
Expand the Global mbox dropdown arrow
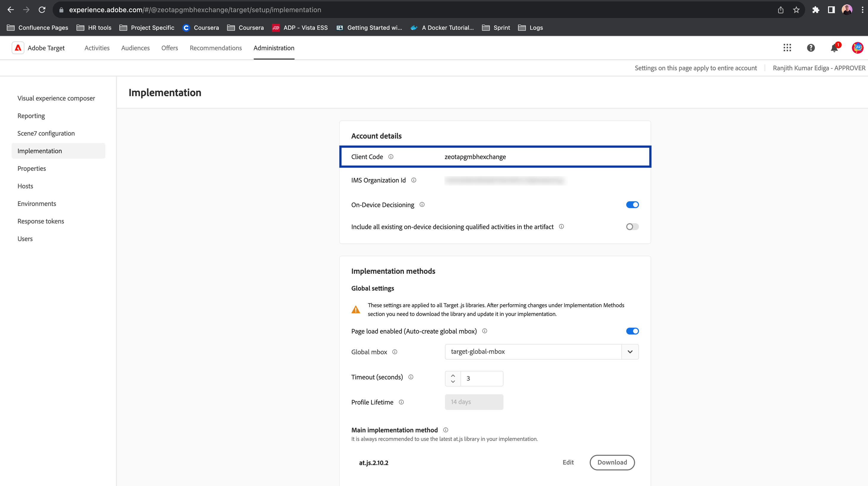point(630,352)
